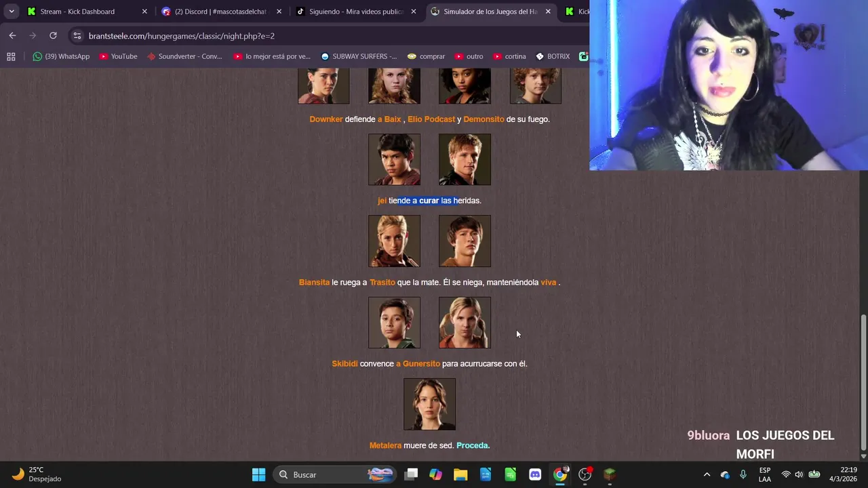Open the Soundverter bookmark

pyautogui.click(x=184, y=56)
